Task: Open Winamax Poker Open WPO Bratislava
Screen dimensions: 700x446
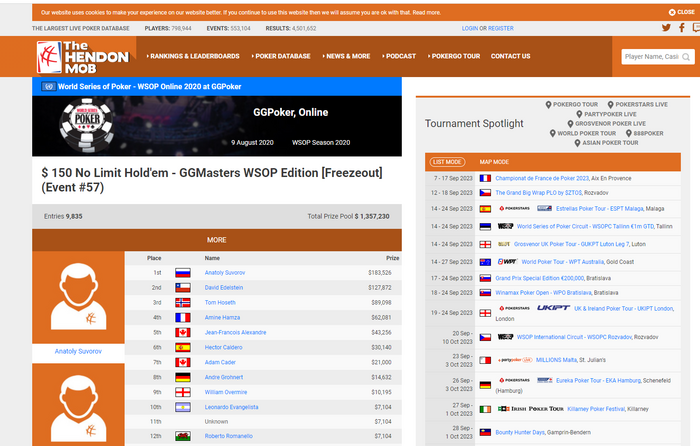Action: click(x=543, y=293)
